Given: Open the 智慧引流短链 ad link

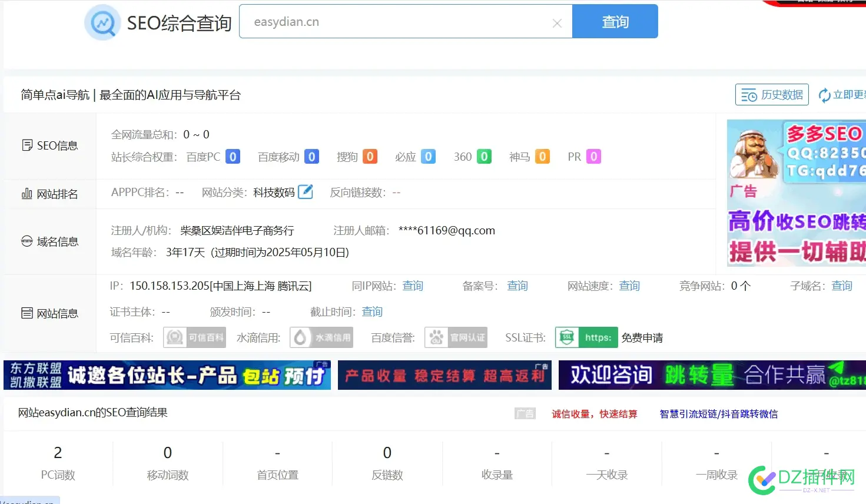Looking at the screenshot, I should (x=719, y=414).
